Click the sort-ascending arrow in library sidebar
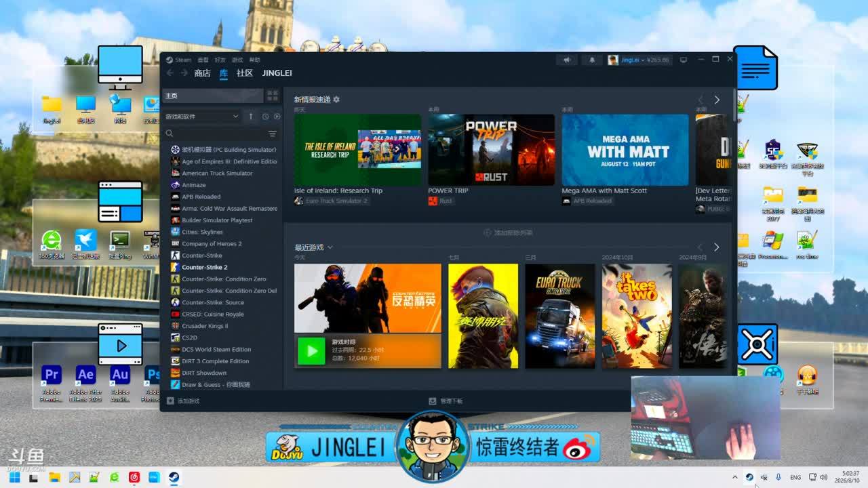Image resolution: width=868 pixels, height=488 pixels. click(x=251, y=117)
